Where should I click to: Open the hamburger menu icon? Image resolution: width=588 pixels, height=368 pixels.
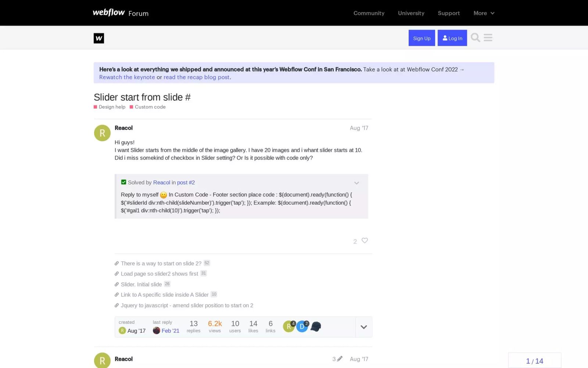488,38
